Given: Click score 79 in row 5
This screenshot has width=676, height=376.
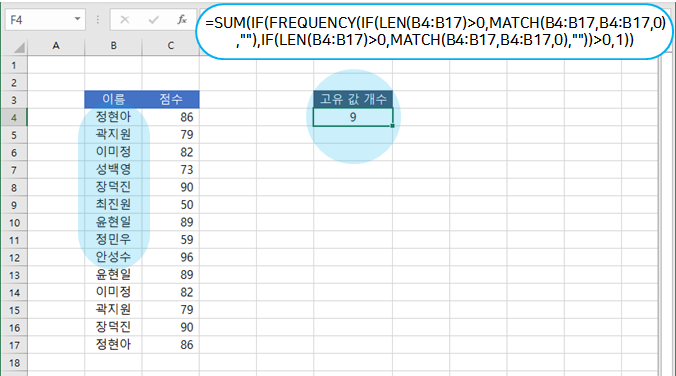Looking at the screenshot, I should pyautogui.click(x=171, y=135).
